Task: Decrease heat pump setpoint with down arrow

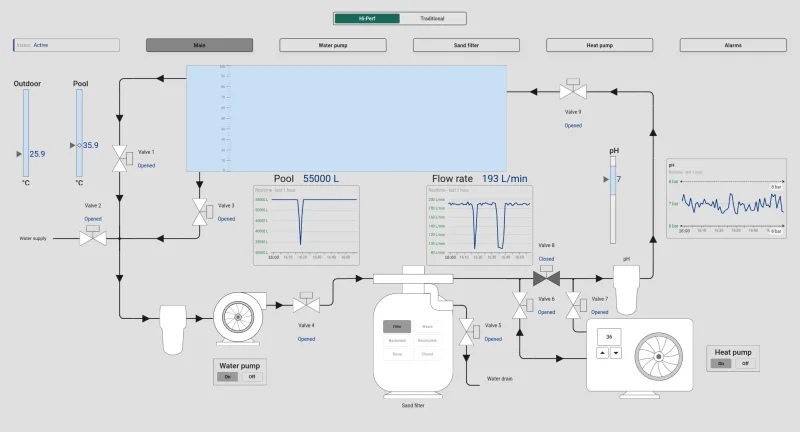Action: pyautogui.click(x=616, y=353)
